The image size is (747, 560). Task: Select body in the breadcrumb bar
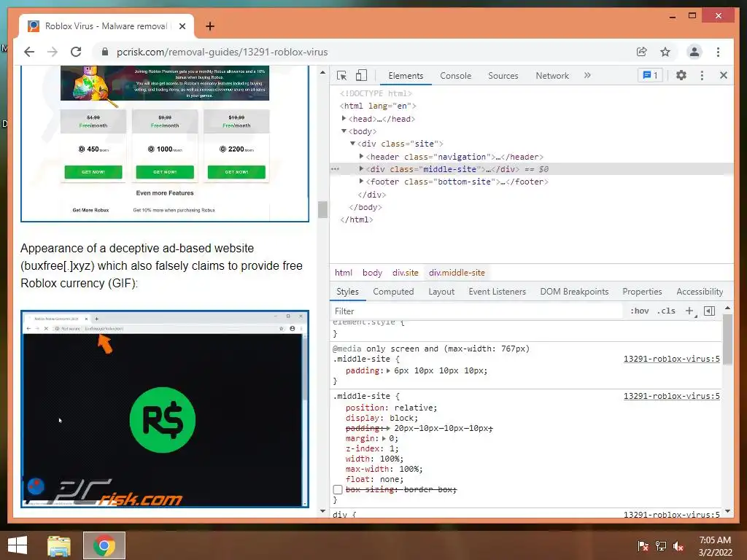(x=372, y=273)
